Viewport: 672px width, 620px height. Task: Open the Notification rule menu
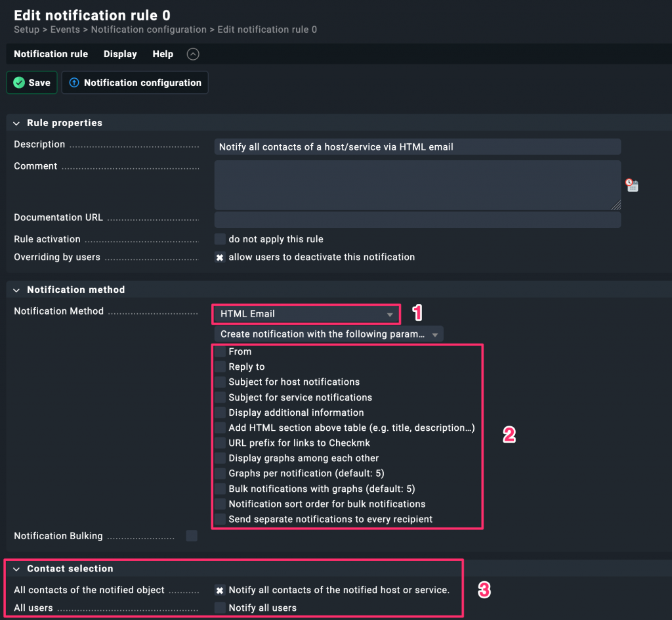coord(51,55)
